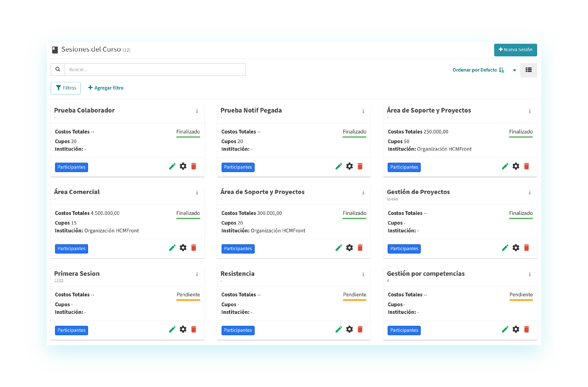This screenshot has height=387, width=588.
Task: Open settings gear for Área Comercial
Action: click(183, 248)
